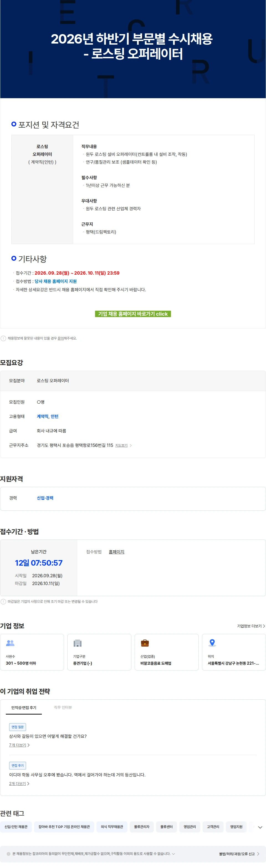The height and width of the screenshot is (868, 266).
Task: Click the 당사 채용 홈페이지 지원 text
Action: [x=56, y=281]
